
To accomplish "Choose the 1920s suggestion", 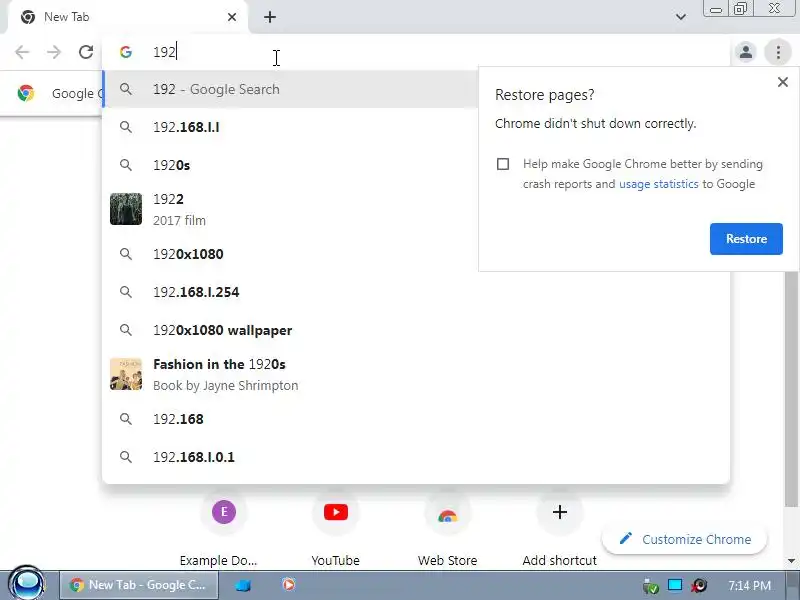I will point(291,165).
